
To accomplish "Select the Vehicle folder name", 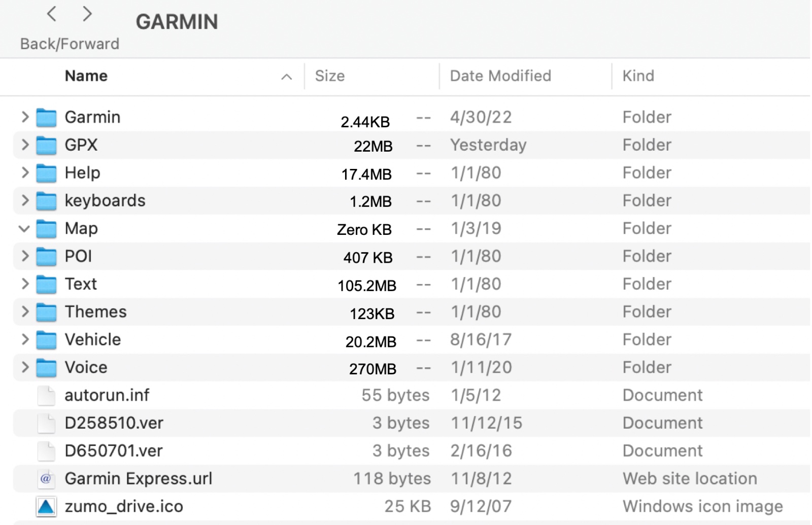I will [x=93, y=340].
